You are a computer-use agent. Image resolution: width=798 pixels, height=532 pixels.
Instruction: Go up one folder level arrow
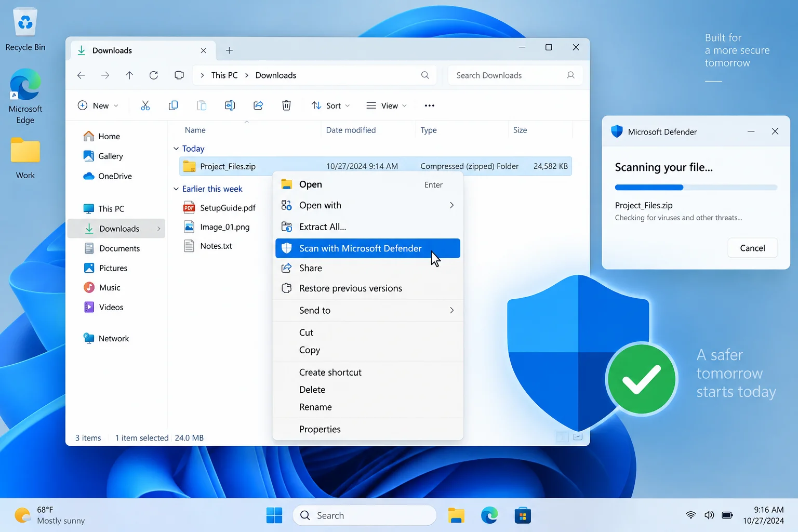(129, 75)
